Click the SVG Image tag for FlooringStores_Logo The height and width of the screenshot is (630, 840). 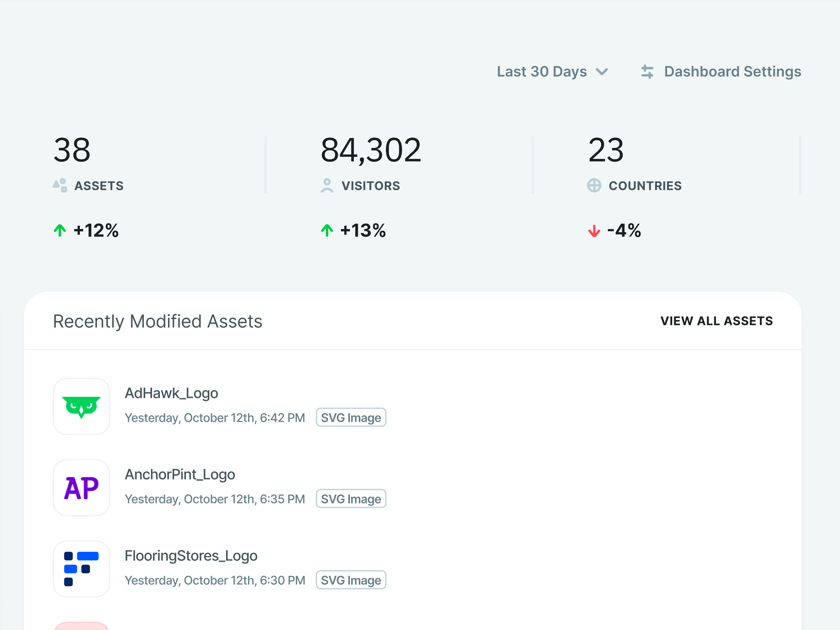tap(351, 580)
